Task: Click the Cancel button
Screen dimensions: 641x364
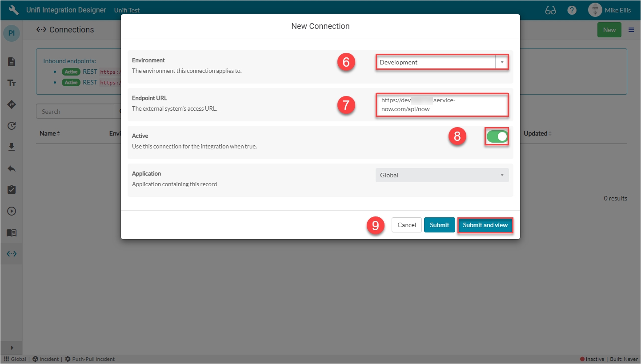Action: click(x=406, y=225)
